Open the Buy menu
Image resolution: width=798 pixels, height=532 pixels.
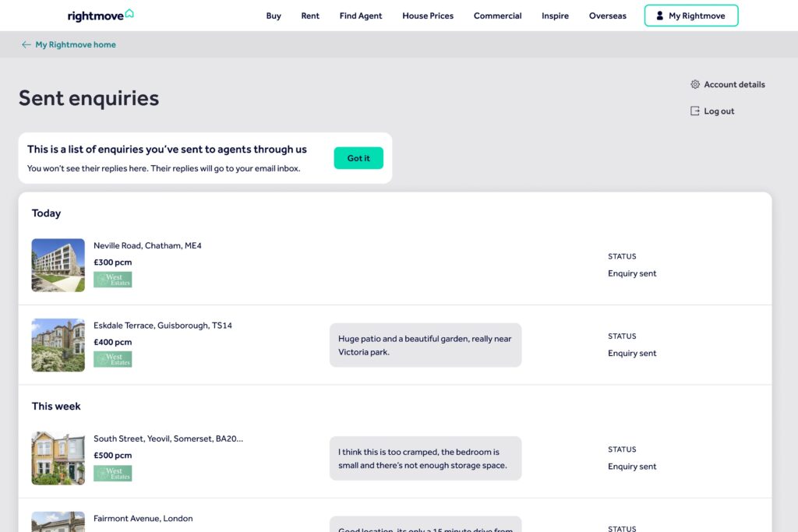coord(274,16)
